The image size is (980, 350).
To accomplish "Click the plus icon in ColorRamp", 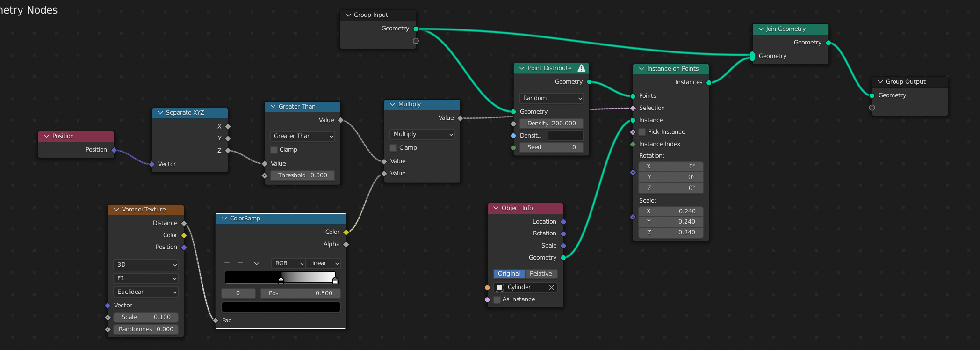I will coord(227,263).
